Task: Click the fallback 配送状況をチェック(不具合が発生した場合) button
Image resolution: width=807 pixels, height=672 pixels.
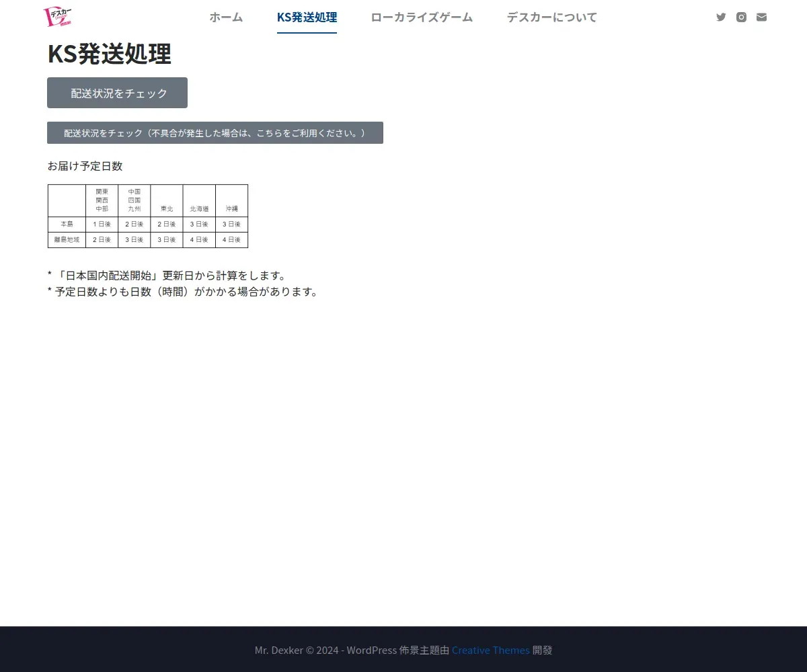Action: [215, 132]
